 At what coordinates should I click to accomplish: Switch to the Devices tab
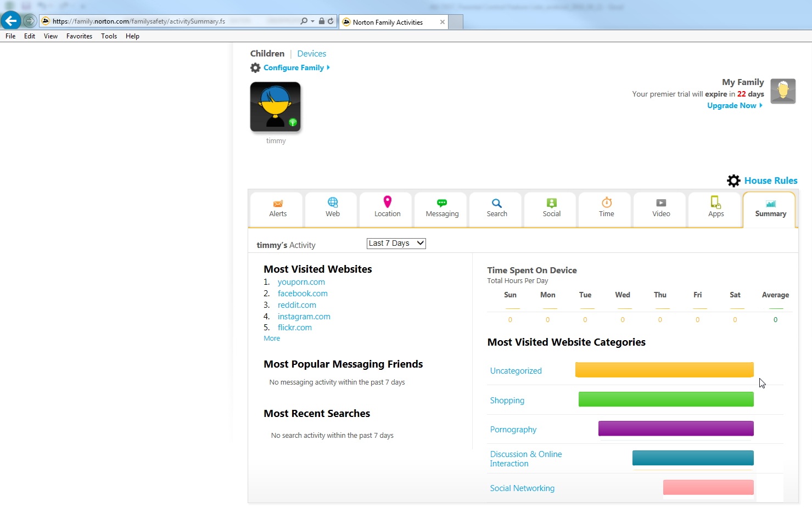click(311, 54)
